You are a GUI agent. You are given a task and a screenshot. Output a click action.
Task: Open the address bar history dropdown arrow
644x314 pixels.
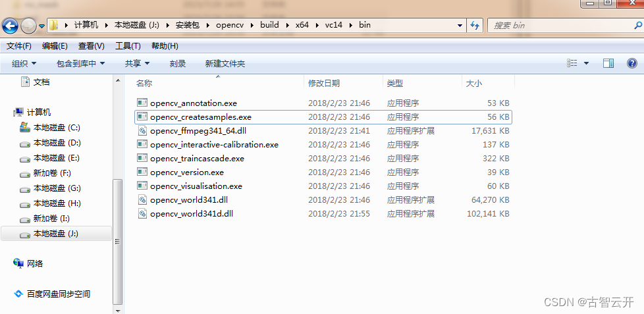tap(460, 26)
